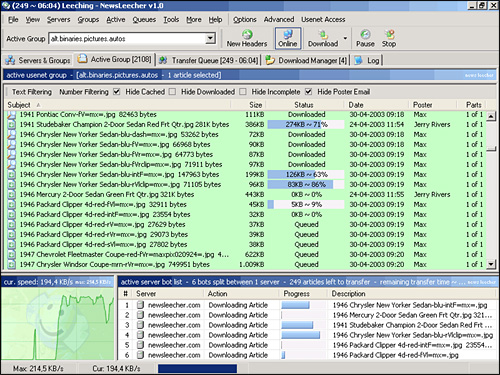Uncheck the Hide Poster Email checkbox
Screen dimensions: 500x375
pos(309,92)
